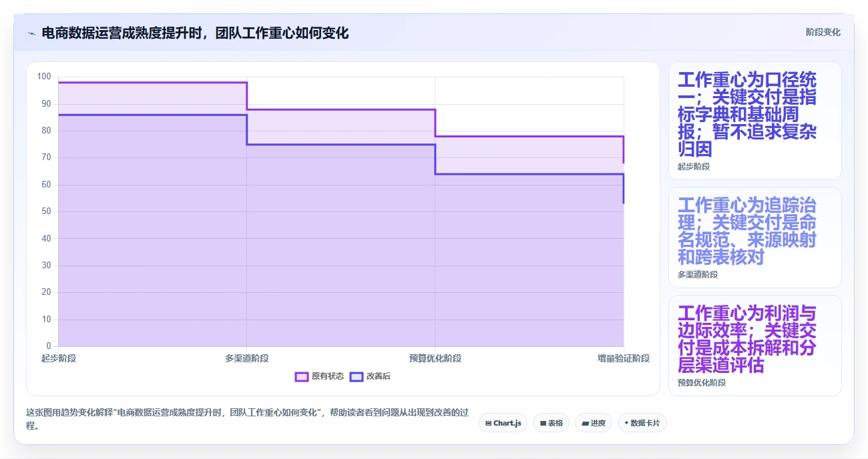Click the page title 电商数据运营成熟度提升时

pyautogui.click(x=195, y=33)
